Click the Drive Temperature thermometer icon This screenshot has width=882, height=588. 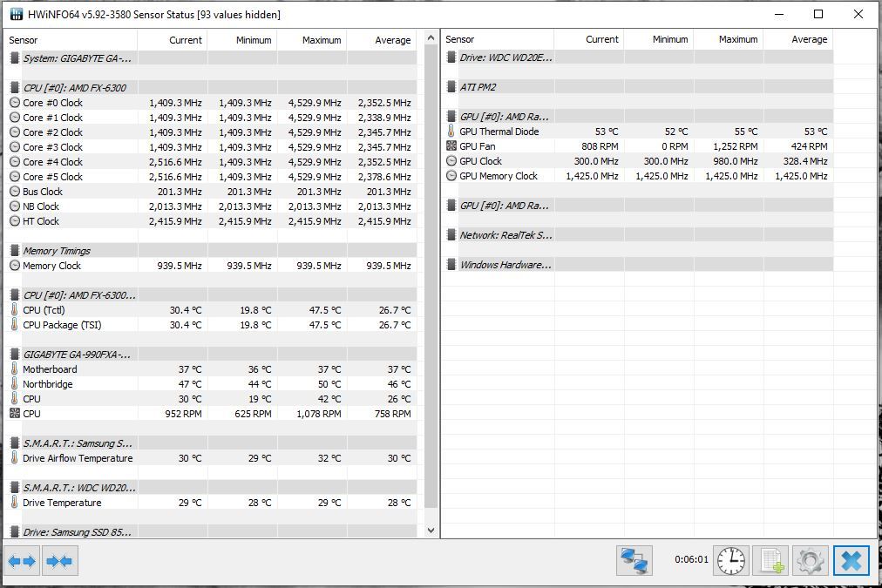tap(15, 502)
